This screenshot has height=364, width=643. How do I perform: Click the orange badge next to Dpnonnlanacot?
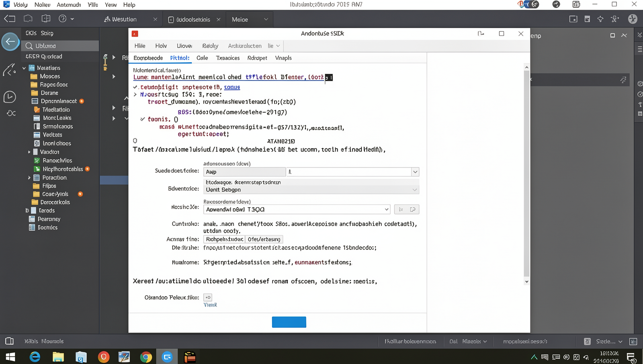click(82, 101)
